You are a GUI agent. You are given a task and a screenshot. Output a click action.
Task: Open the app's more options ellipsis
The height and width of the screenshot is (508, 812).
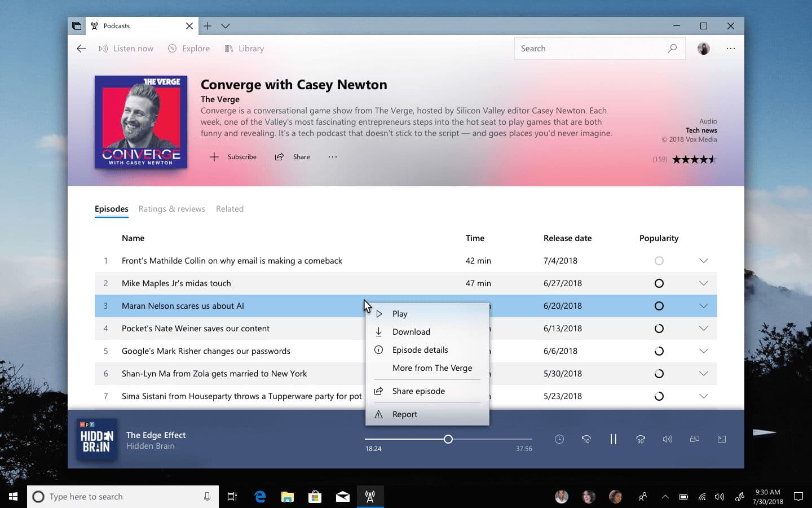(731, 49)
